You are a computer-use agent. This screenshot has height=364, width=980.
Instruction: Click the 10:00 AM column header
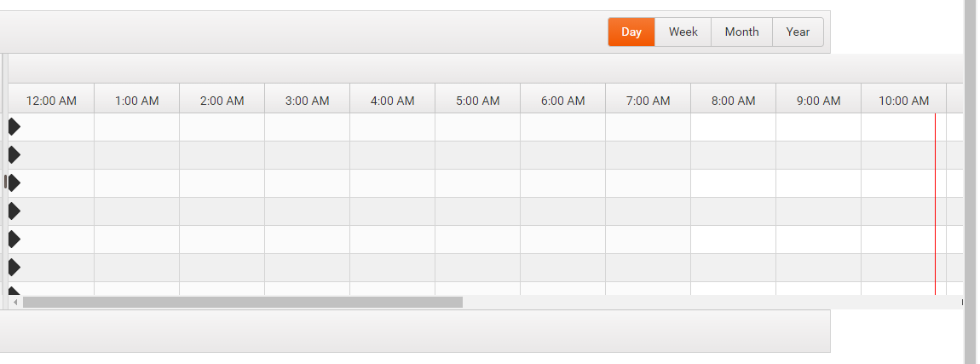(x=904, y=99)
